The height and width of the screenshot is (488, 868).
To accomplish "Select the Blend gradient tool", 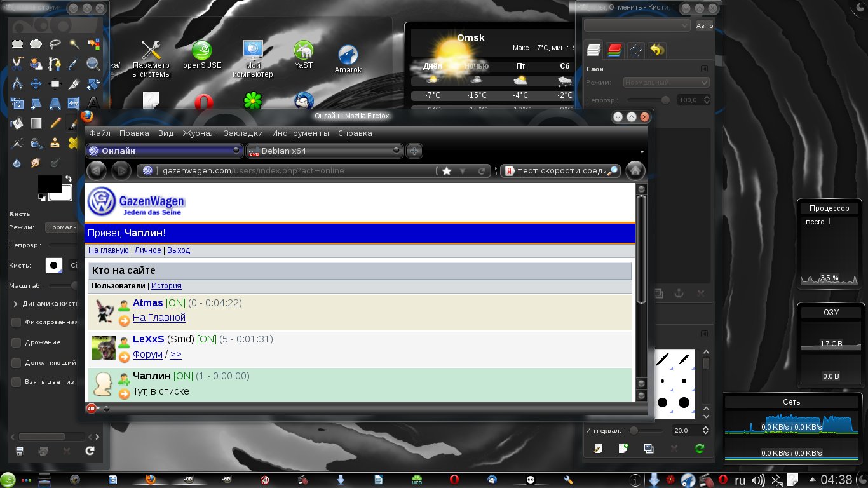I will coord(36,123).
